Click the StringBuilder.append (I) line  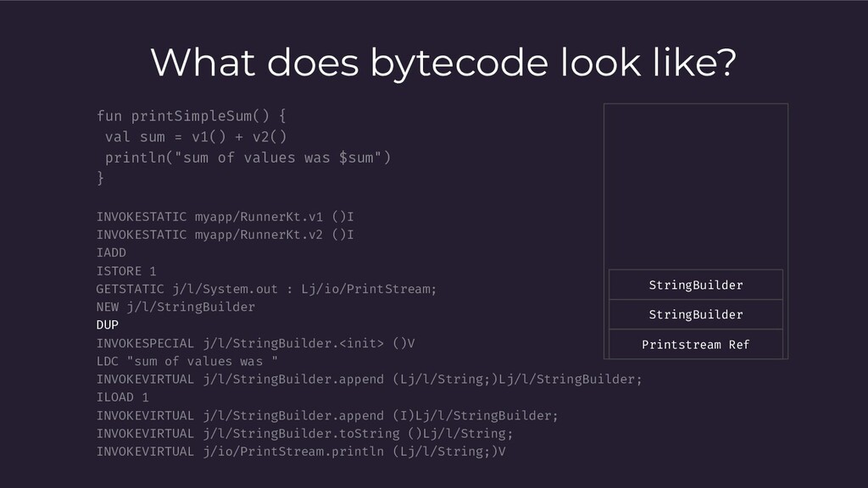(x=327, y=415)
